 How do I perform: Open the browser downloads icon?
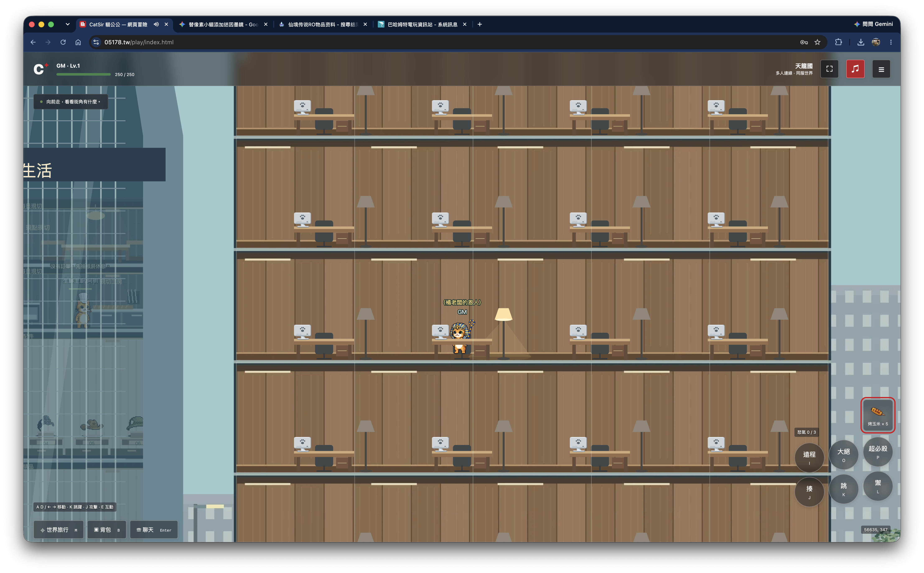click(x=860, y=42)
